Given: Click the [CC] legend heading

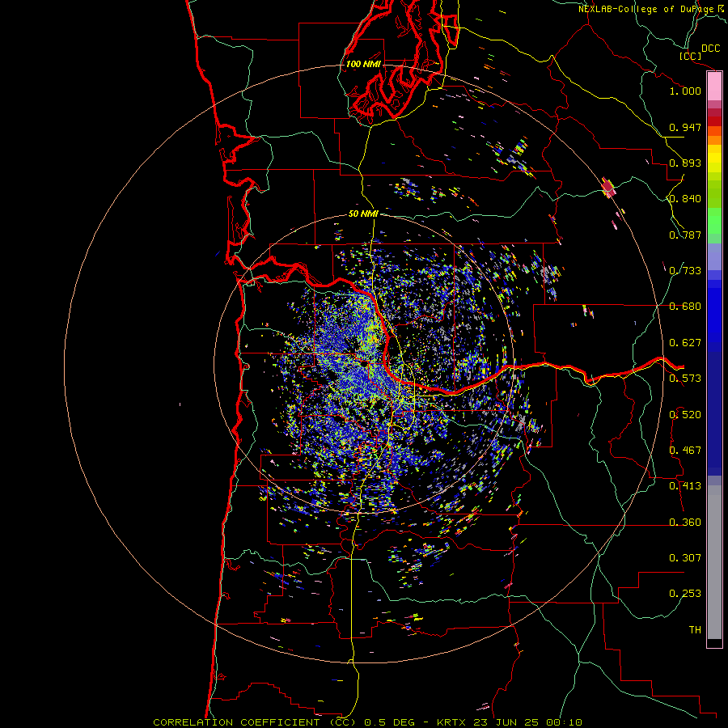Looking at the screenshot, I should pos(690,56).
